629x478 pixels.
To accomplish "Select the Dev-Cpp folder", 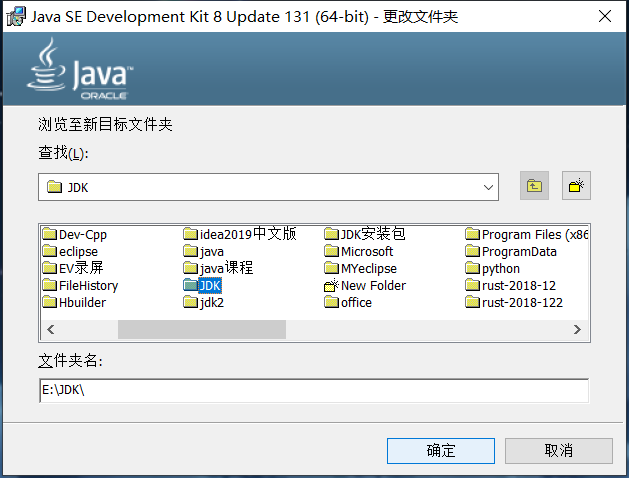I will 75,235.
